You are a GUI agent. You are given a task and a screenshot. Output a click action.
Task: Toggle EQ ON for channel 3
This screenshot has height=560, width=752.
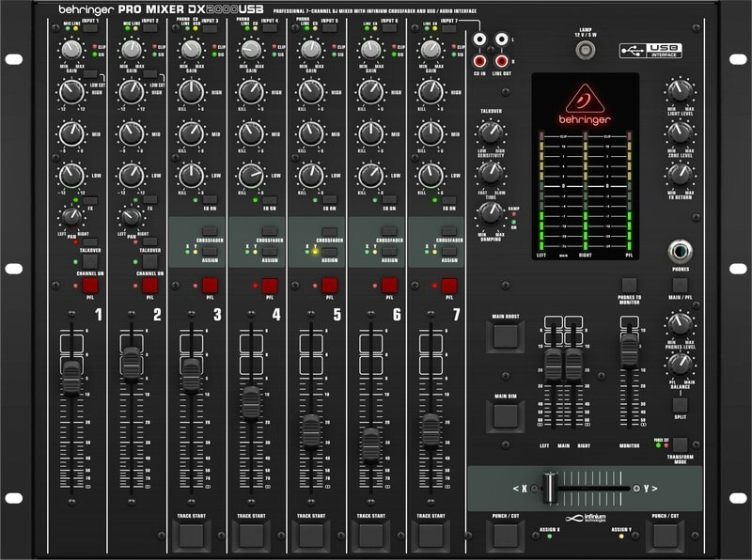(x=210, y=200)
